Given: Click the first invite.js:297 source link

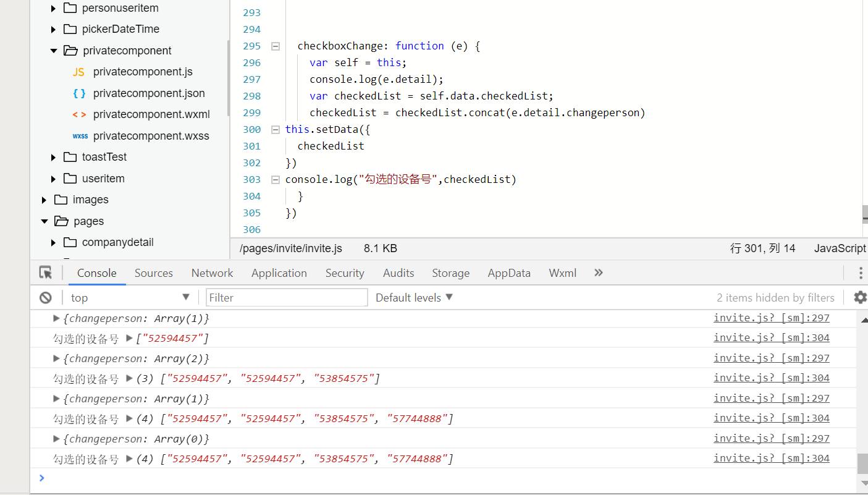Looking at the screenshot, I should pos(771,318).
